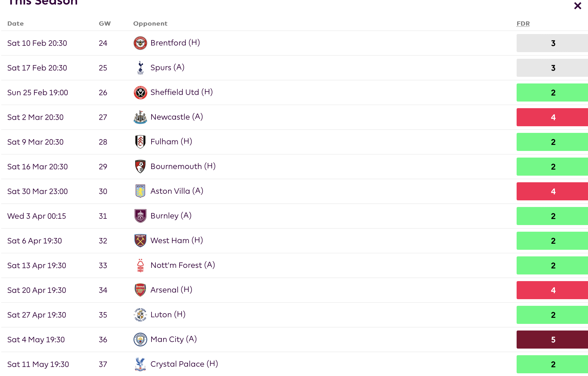Click the dark red FDR 5 cell
Image resolution: width=588 pixels, height=376 pixels.
tap(552, 340)
